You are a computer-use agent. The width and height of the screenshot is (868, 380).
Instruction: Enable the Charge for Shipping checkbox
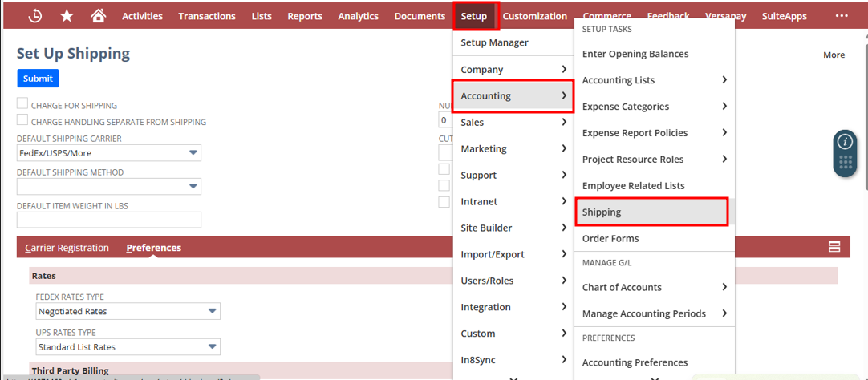click(22, 105)
